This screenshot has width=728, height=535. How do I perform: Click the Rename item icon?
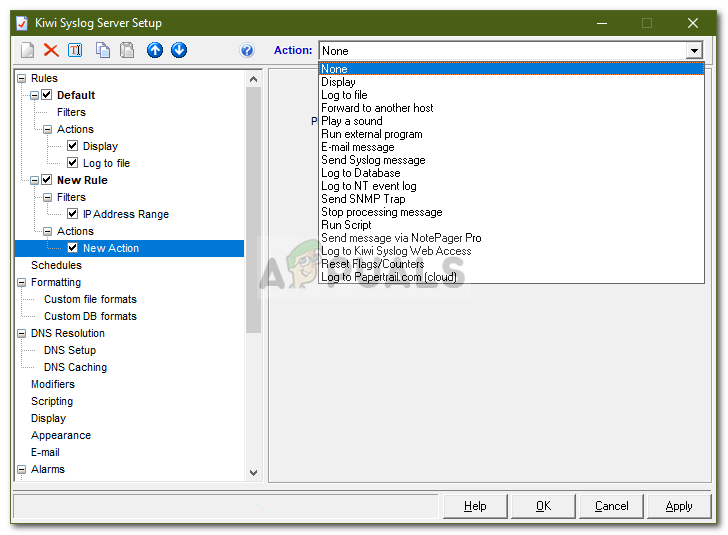pyautogui.click(x=75, y=50)
